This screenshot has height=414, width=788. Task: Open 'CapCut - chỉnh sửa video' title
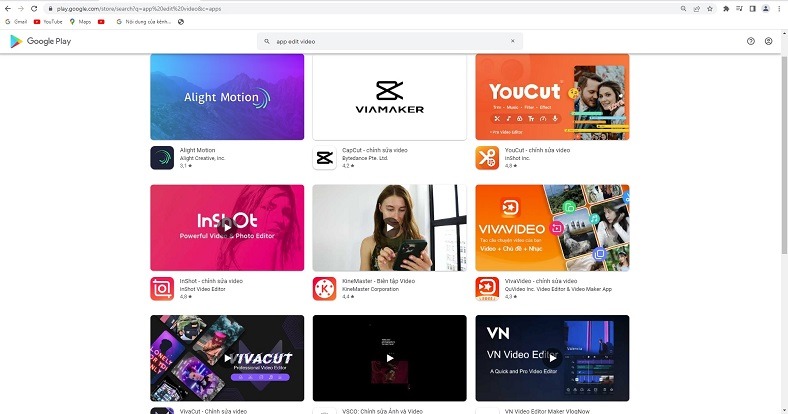(x=375, y=150)
